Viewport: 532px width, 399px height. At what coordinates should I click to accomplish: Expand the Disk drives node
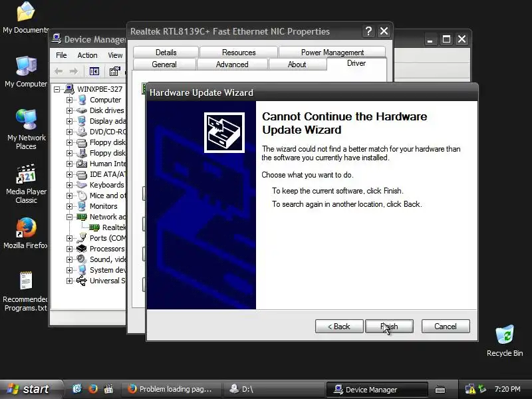tap(69, 110)
